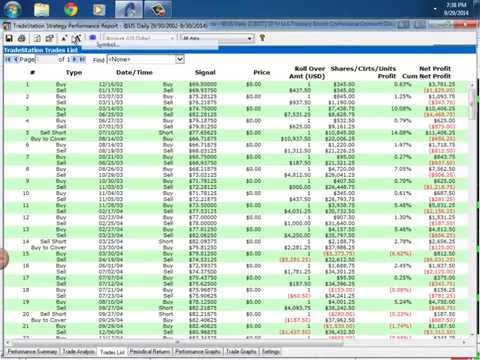Click the 10.08% value in trade 3

(402, 108)
